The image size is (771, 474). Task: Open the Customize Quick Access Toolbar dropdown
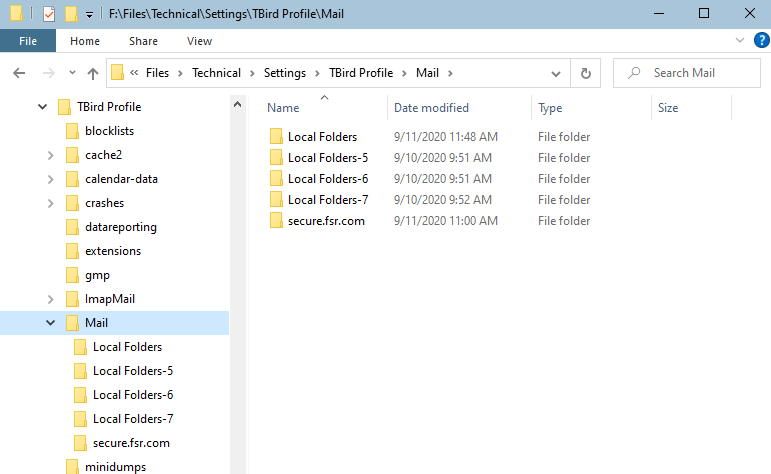click(x=89, y=15)
